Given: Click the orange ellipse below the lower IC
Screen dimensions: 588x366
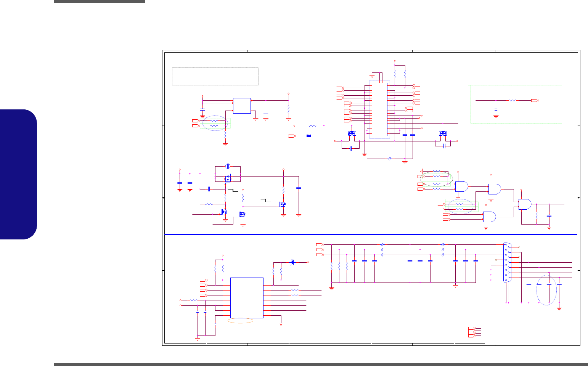Looking at the screenshot, I should pos(240,321).
